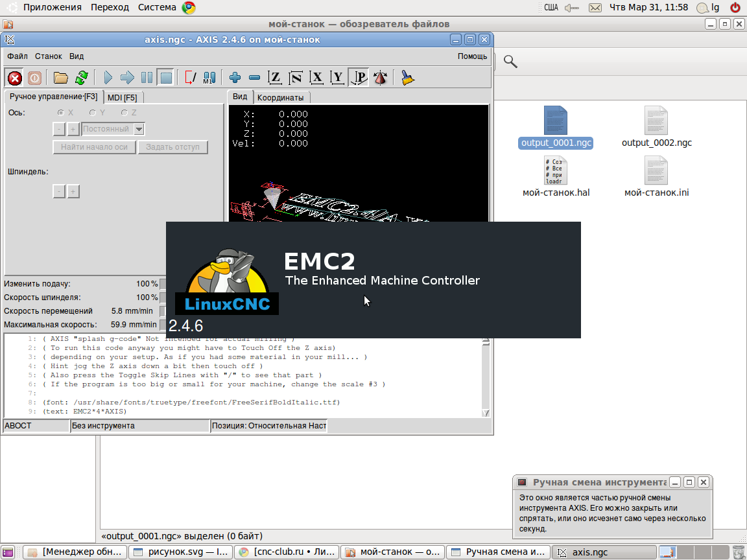The image size is (747, 560).
Task: Click the Найти начало оси button
Action: pos(94,147)
